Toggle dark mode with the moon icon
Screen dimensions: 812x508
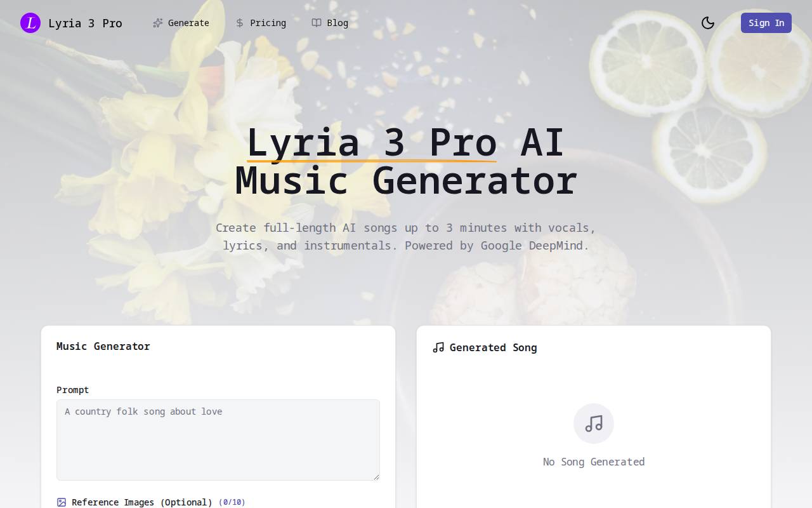point(708,23)
